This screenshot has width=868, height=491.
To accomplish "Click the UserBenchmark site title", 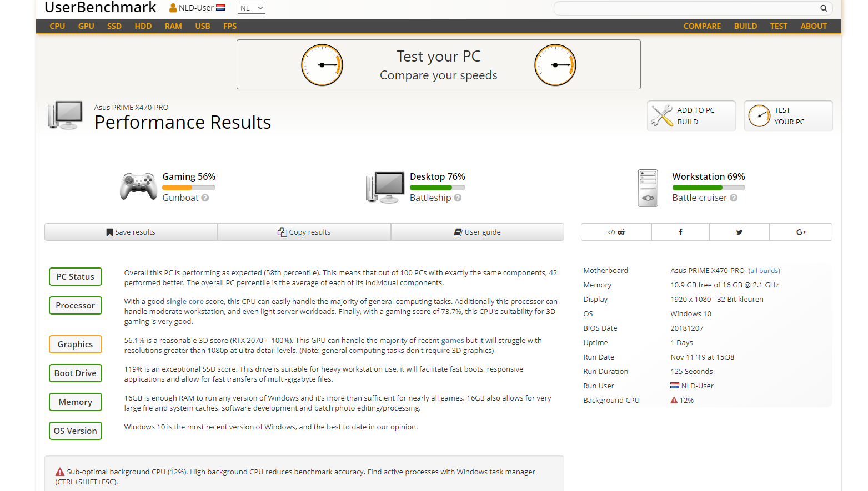I will (x=100, y=7).
